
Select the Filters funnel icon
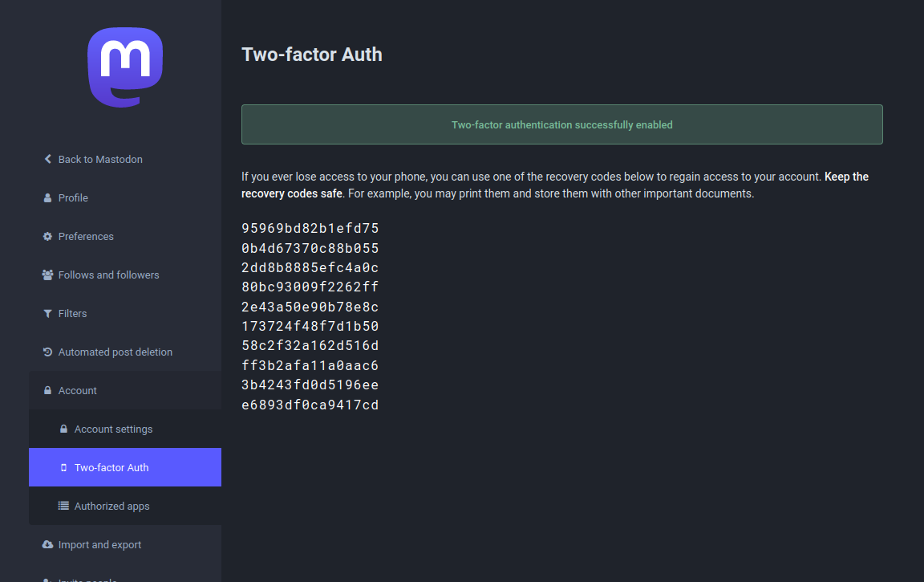click(47, 313)
